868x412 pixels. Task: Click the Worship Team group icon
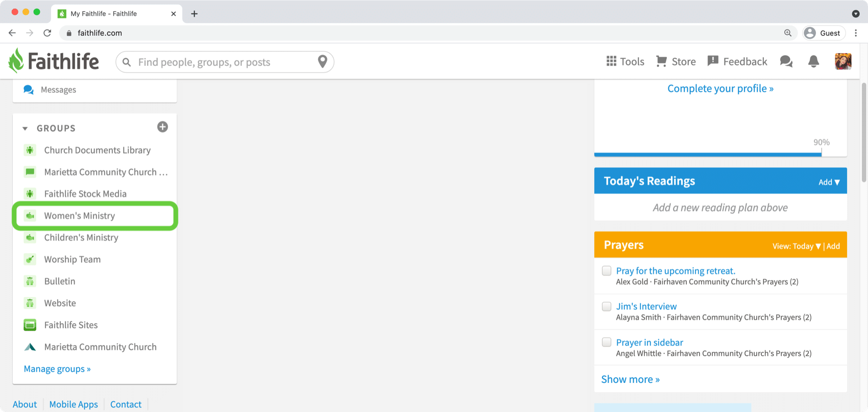pyautogui.click(x=30, y=259)
